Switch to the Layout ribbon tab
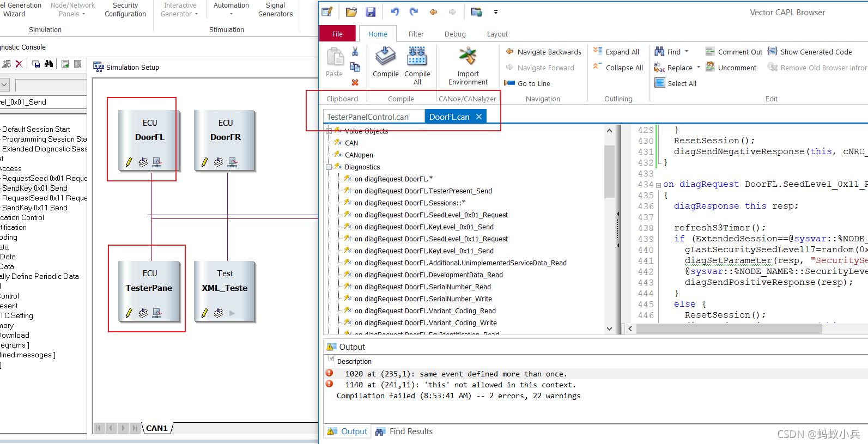The height and width of the screenshot is (444, 868). (x=497, y=34)
